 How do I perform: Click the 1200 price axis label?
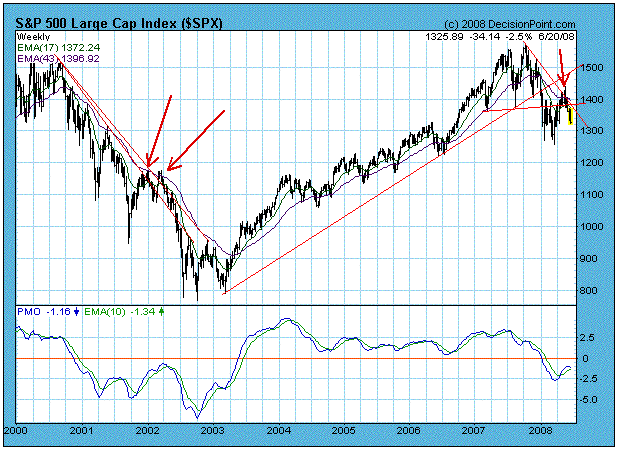(592, 163)
